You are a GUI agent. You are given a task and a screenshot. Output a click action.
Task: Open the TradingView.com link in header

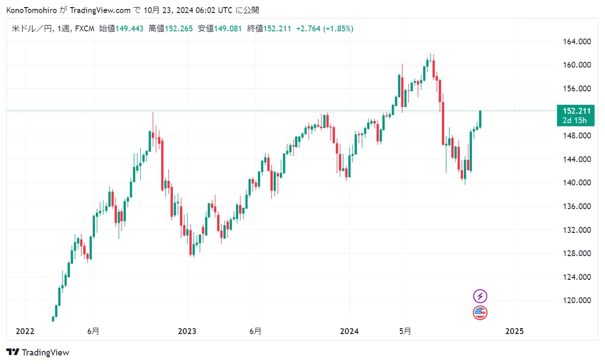[99, 10]
